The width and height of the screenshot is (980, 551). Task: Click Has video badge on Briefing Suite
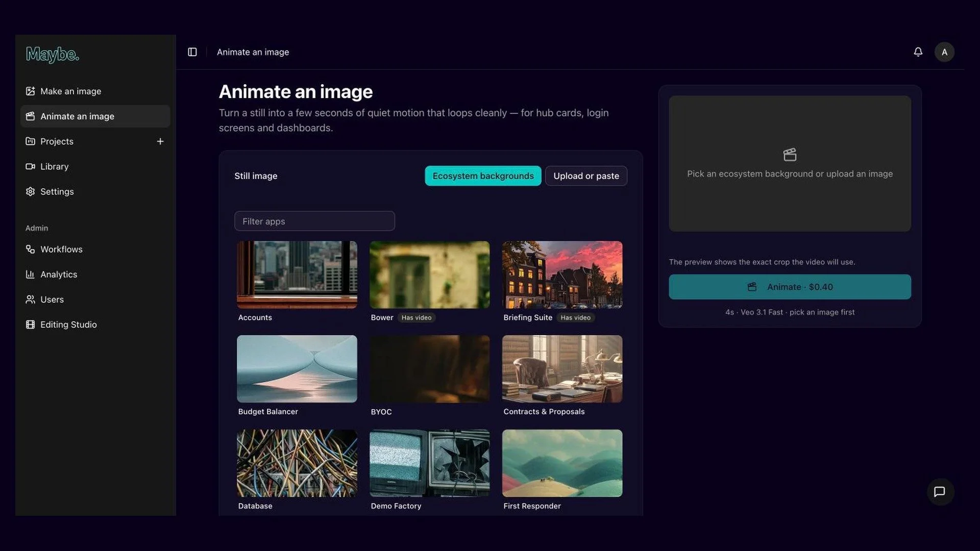[x=575, y=317]
